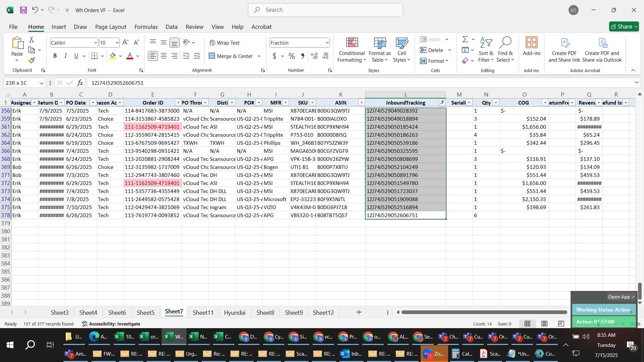Image resolution: width=644 pixels, height=362 pixels.
Task: Click the Format Painter brush icon
Action: pos(32,60)
